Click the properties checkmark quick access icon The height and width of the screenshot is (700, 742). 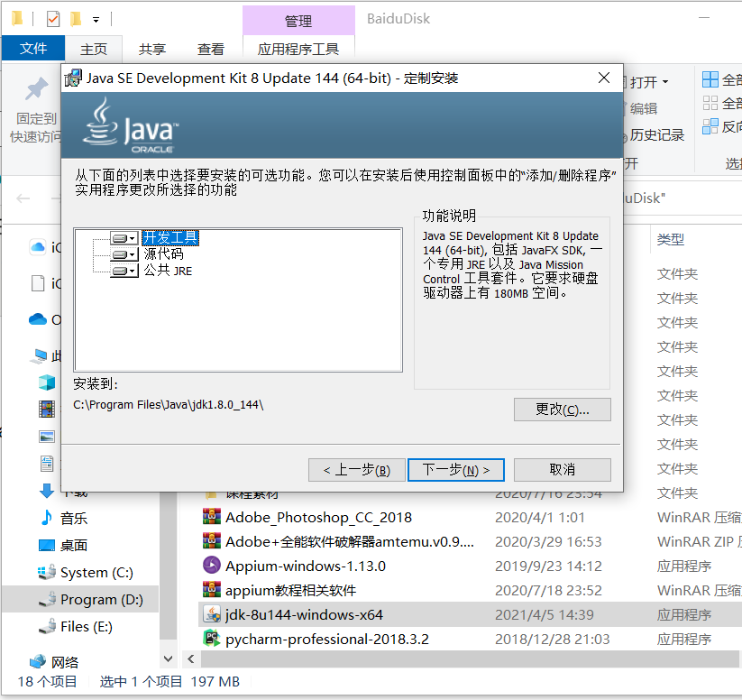[53, 19]
